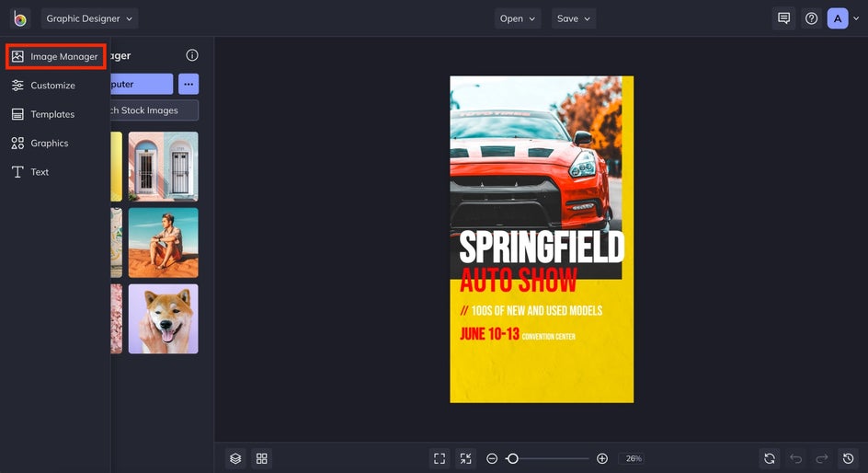
Task: Click the collapse-arrows zoom icon
Action: [x=465, y=458]
